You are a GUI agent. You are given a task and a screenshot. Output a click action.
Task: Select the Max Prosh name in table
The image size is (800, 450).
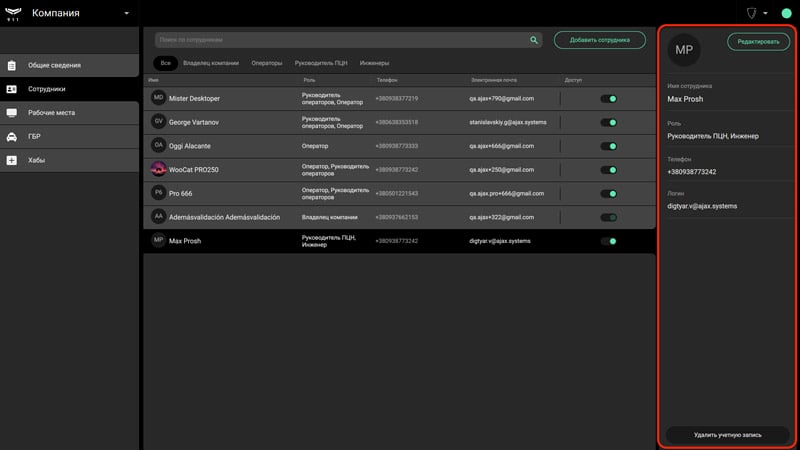[185, 241]
